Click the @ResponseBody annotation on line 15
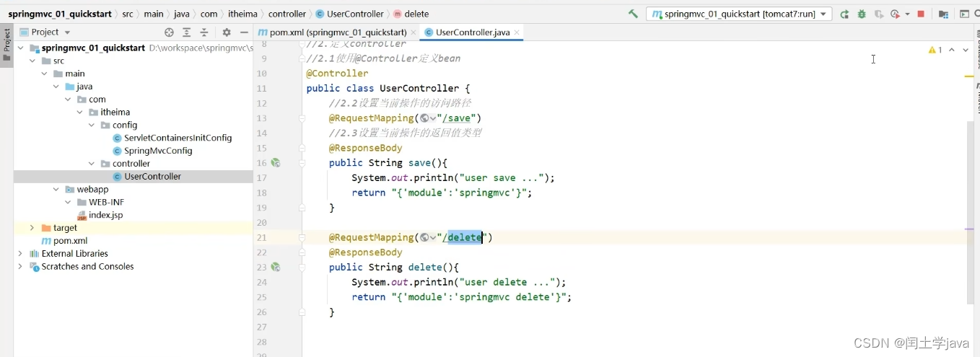 (x=365, y=148)
